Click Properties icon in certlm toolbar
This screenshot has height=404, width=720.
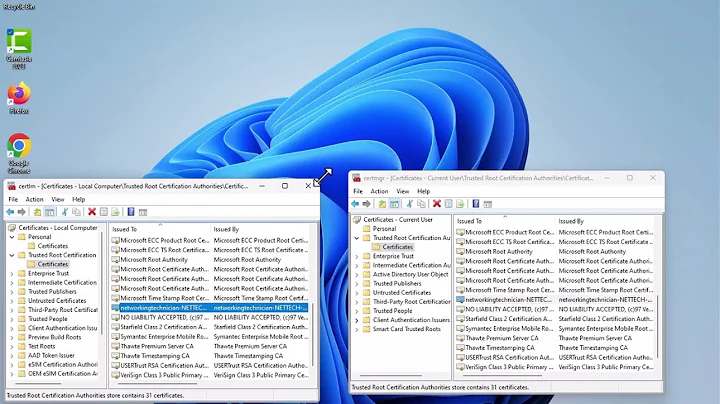pos(104,212)
